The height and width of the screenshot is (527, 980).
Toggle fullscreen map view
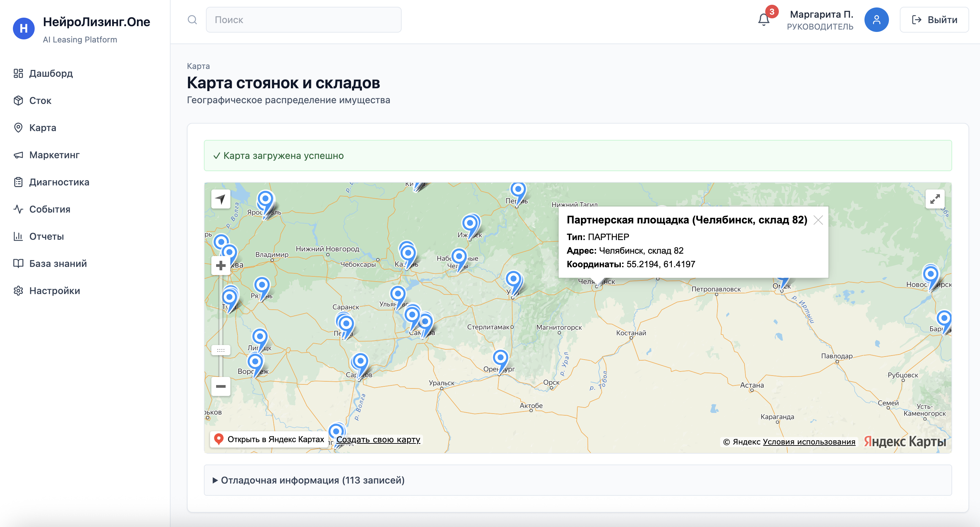935,199
